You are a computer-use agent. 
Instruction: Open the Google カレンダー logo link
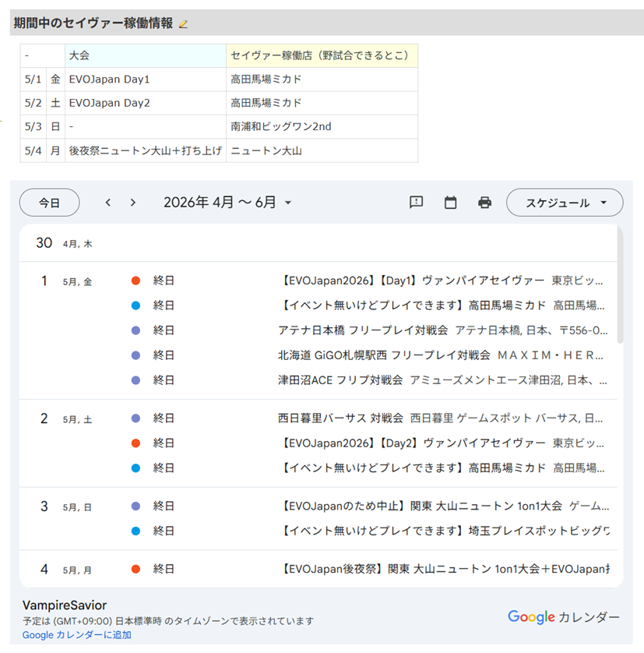(x=564, y=617)
